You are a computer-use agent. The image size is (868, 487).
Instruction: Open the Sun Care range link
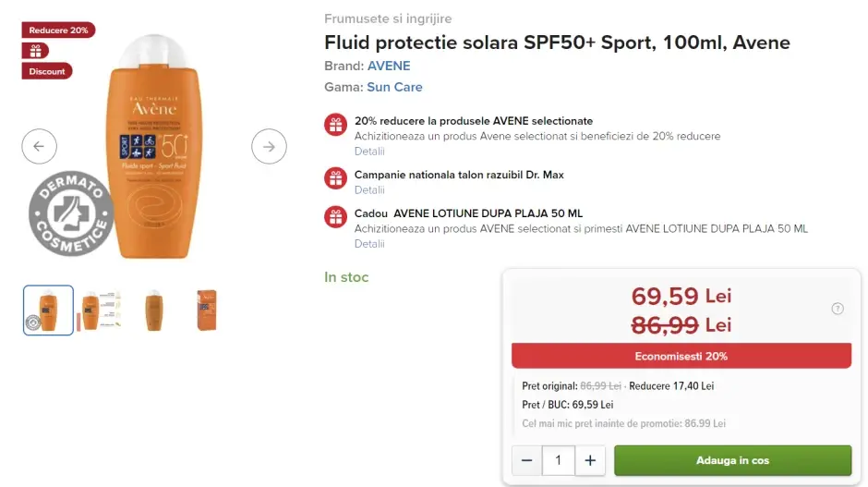point(394,87)
